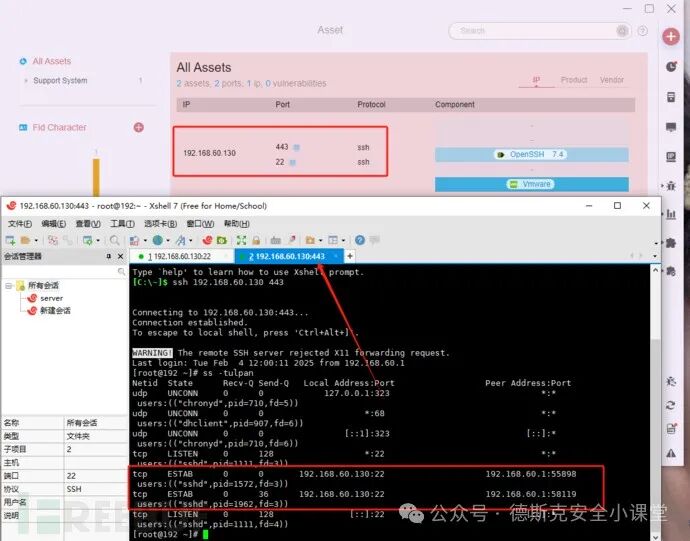
Task: Select the 192.168.60.130:443 session tab
Action: tap(287, 256)
